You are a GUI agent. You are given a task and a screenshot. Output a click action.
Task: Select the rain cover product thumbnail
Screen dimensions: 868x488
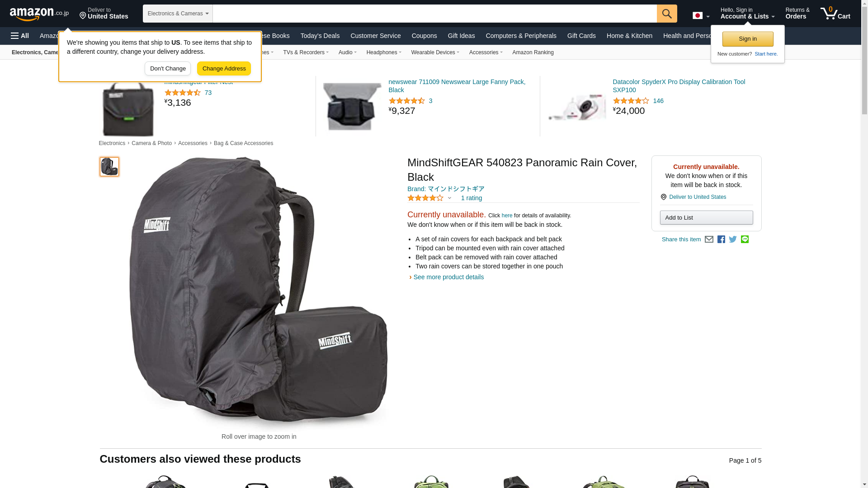tap(109, 167)
